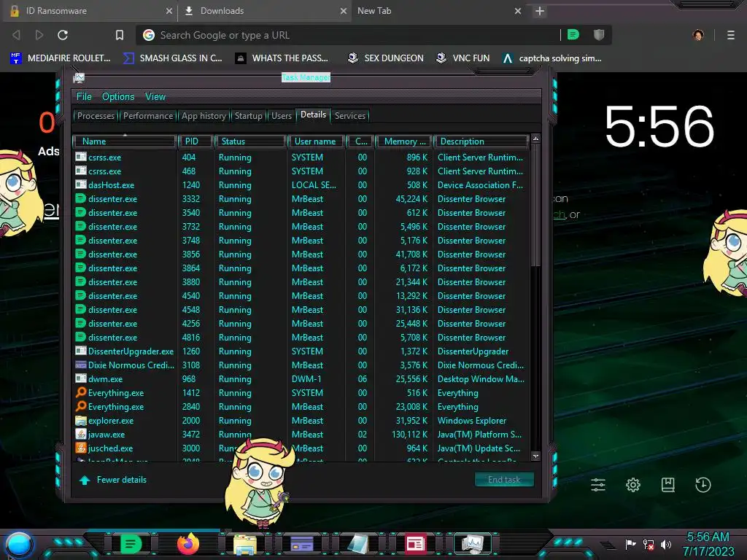Open new tab settings gear icon
747x560 pixels.
[x=633, y=485]
